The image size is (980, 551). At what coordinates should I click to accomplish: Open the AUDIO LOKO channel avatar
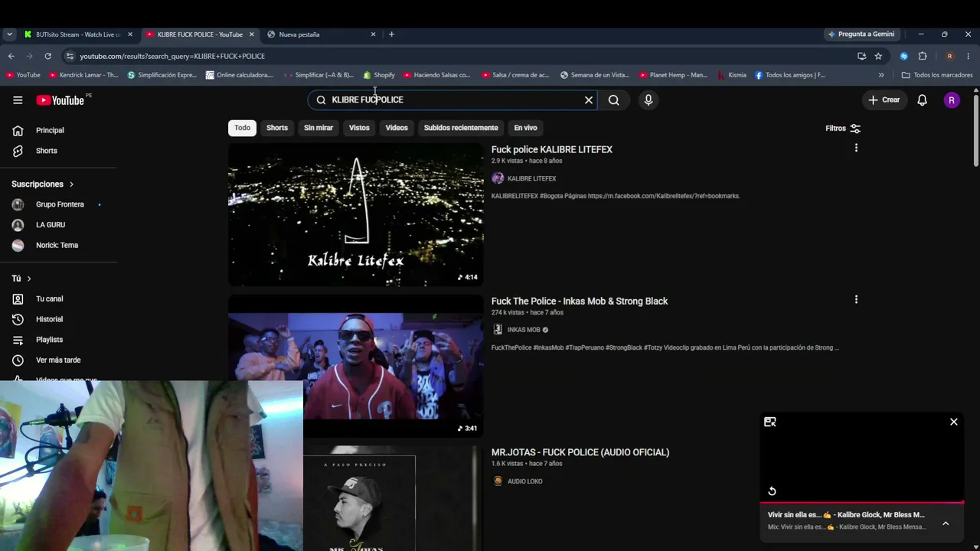click(498, 481)
